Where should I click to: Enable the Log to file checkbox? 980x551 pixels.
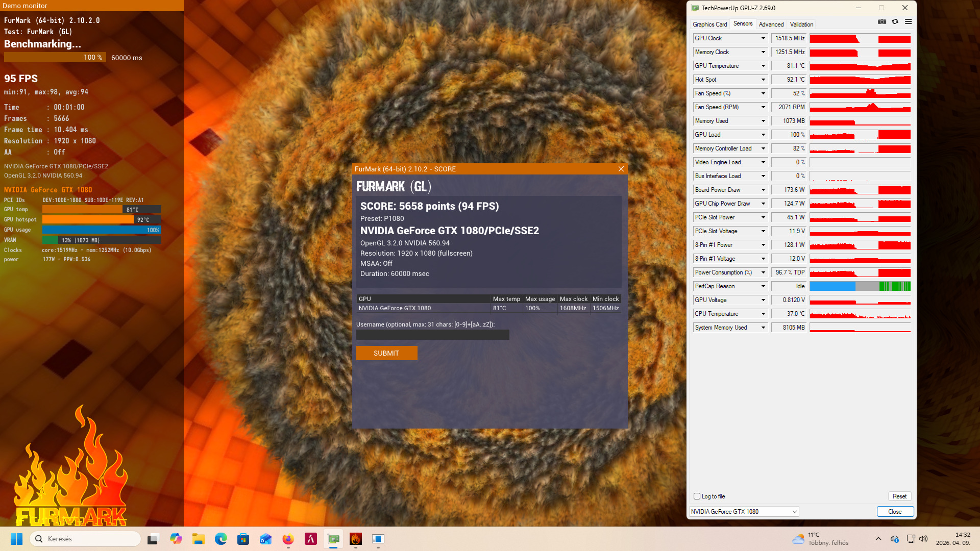(697, 496)
